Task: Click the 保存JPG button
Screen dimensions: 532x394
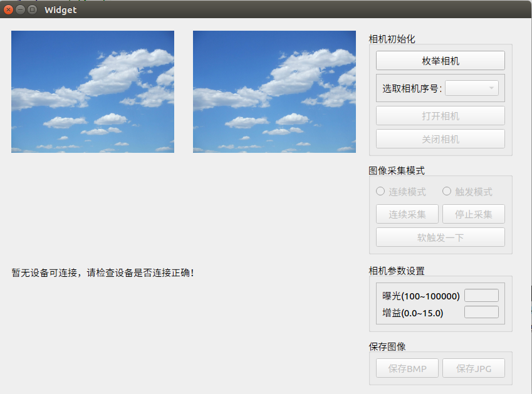Action: coord(473,368)
